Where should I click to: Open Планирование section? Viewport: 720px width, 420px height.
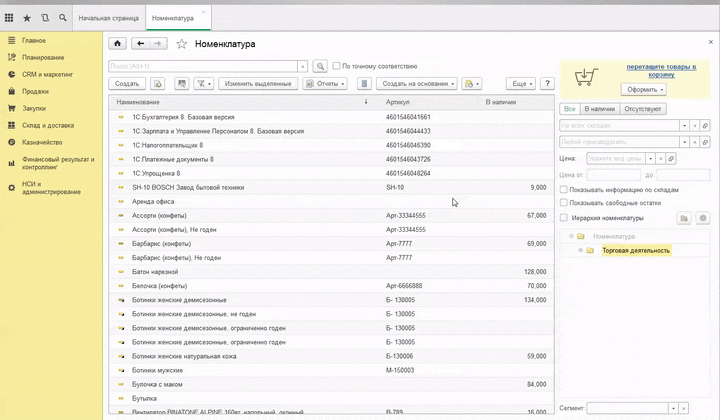43,57
